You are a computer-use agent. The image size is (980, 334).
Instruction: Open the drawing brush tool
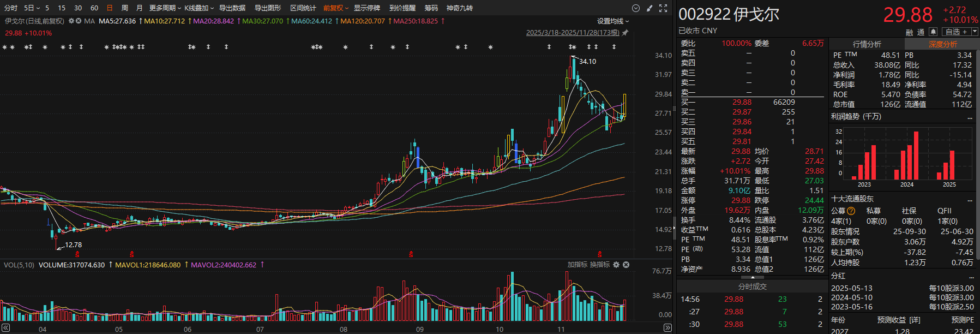tap(649, 8)
